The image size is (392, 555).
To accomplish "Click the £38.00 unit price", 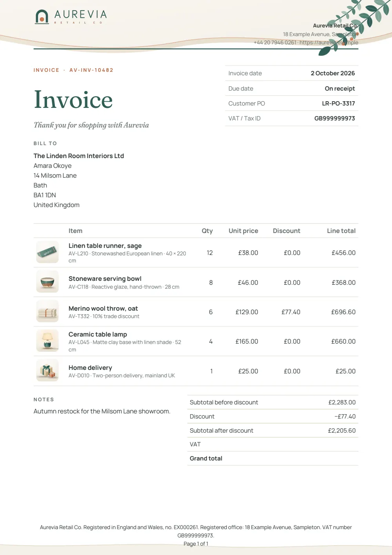I will click(248, 253).
